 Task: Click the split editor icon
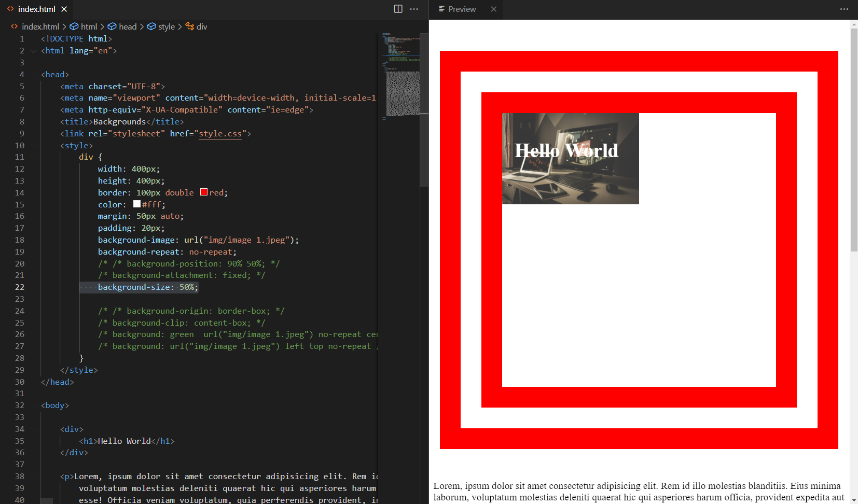tap(397, 9)
